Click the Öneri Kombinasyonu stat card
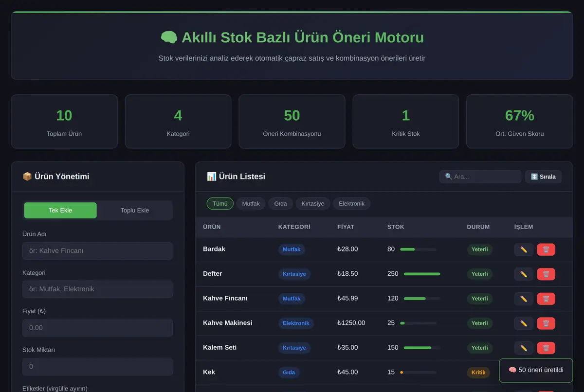Screen dimensions: 584x392 click(x=292, y=122)
